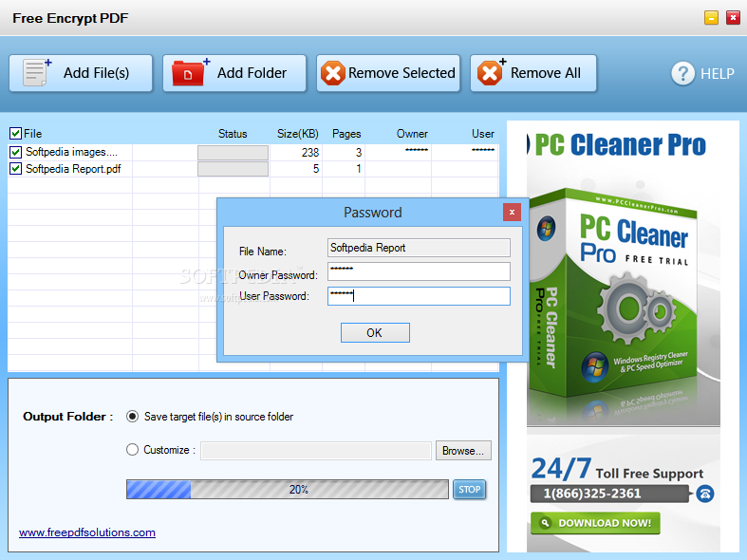
Task: Click the 238 size cell
Action: 310,153
